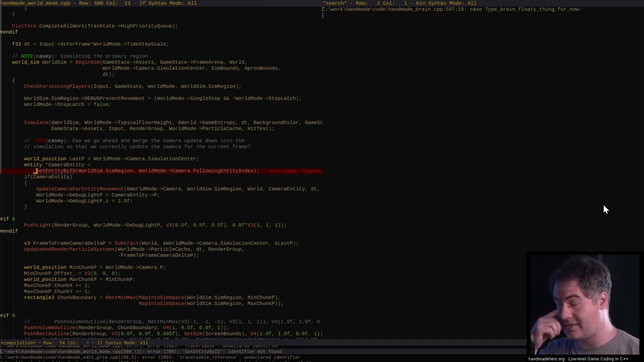Image resolution: width=644 pixels, height=362 pixels.
Task: Click the PushRectOutline(RenderGroup line
Action: 173,333
